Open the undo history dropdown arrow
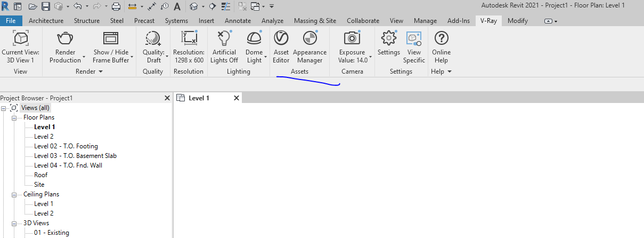Viewport: 644px width, 238px height. click(x=87, y=6)
